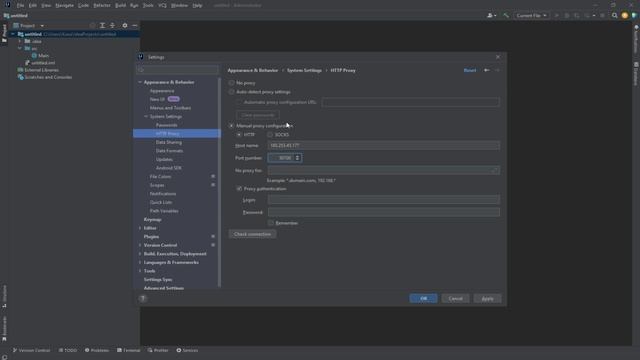Click the settings tree vertical scrollbar

click(220, 182)
